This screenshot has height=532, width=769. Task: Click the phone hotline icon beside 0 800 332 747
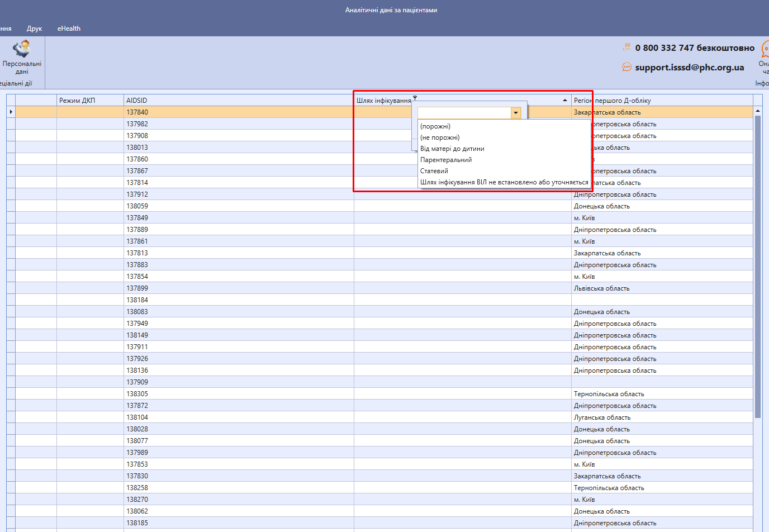click(x=627, y=47)
